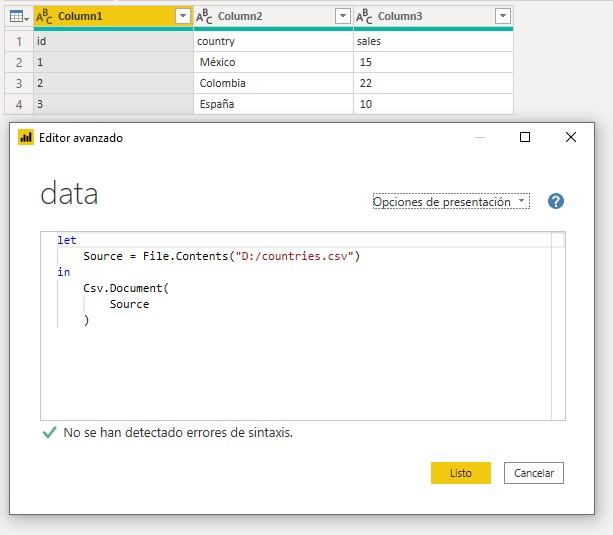Click the Column1 cell in the México row

(x=114, y=62)
